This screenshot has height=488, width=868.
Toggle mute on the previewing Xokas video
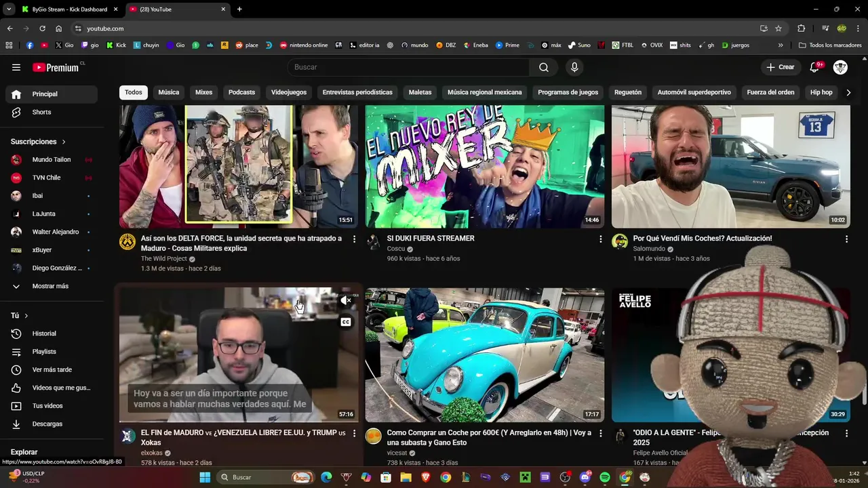tap(346, 300)
